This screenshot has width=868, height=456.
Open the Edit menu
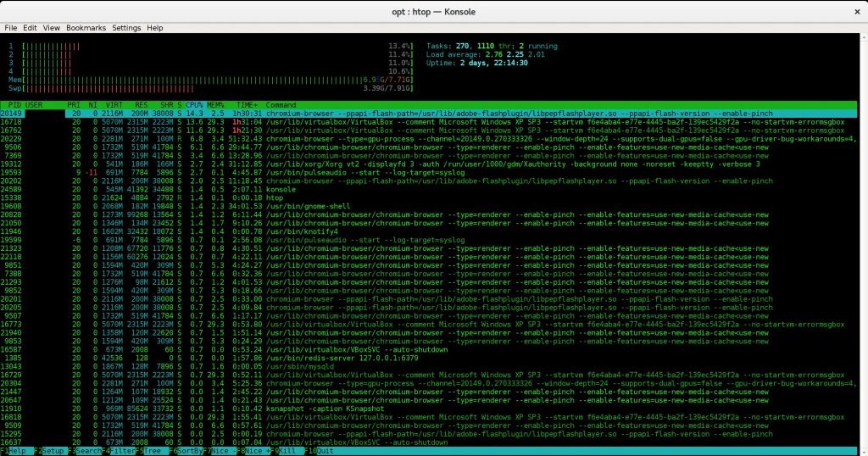[30, 28]
